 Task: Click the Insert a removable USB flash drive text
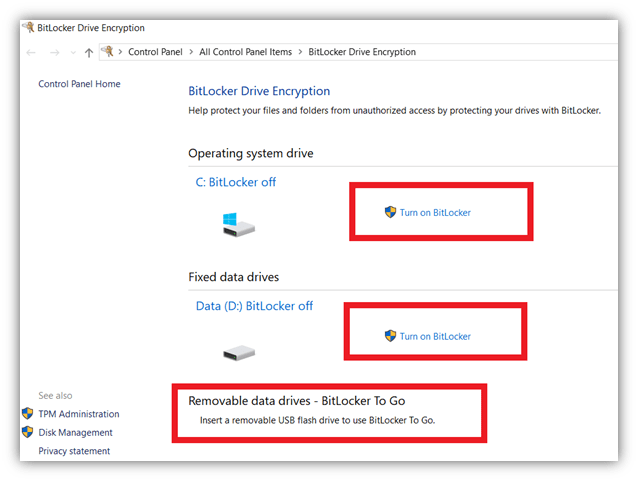coord(317,420)
